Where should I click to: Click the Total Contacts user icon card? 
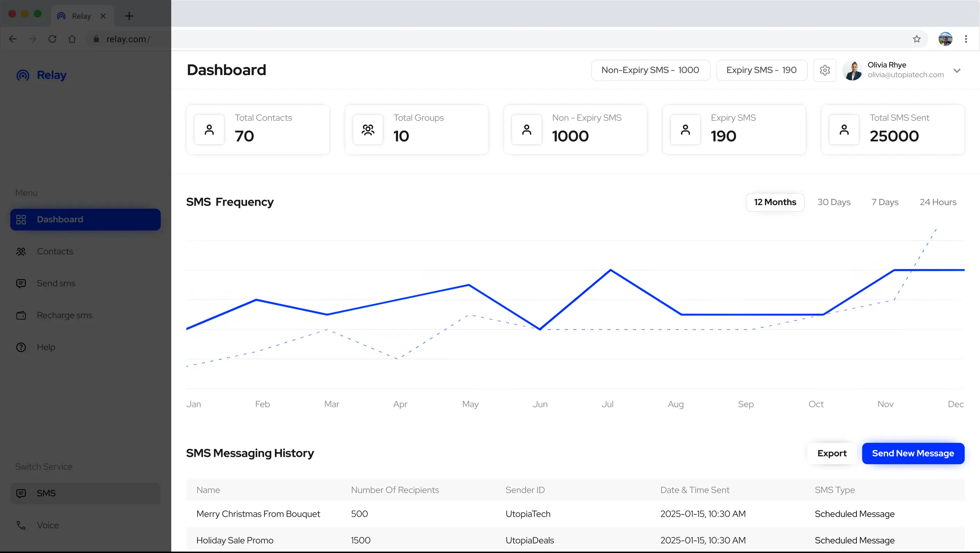coord(209,130)
